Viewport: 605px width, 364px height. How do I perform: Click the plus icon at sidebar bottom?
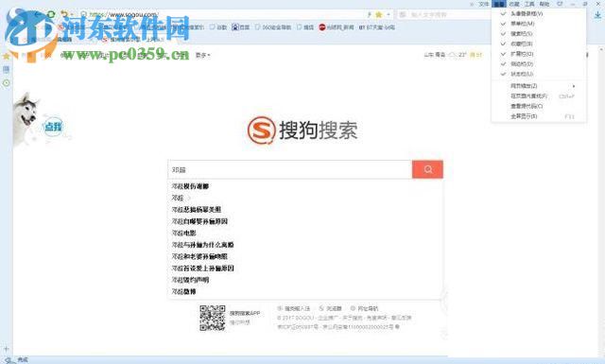coord(7,348)
